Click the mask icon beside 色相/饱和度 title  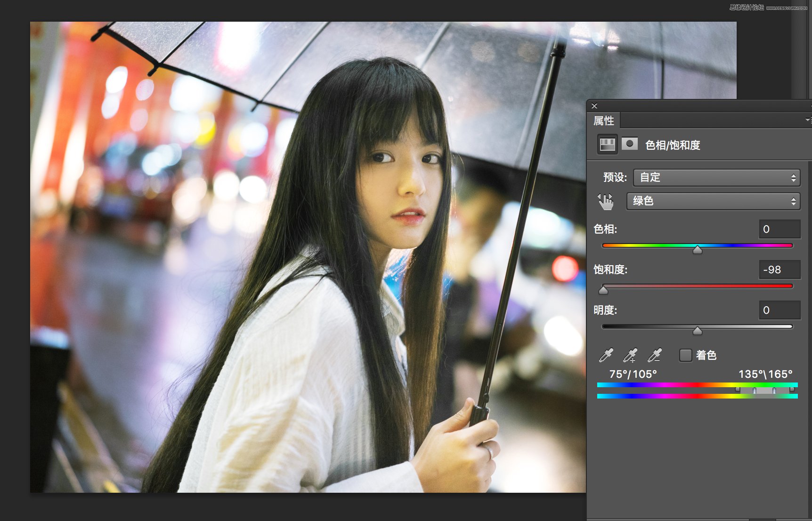[630, 144]
